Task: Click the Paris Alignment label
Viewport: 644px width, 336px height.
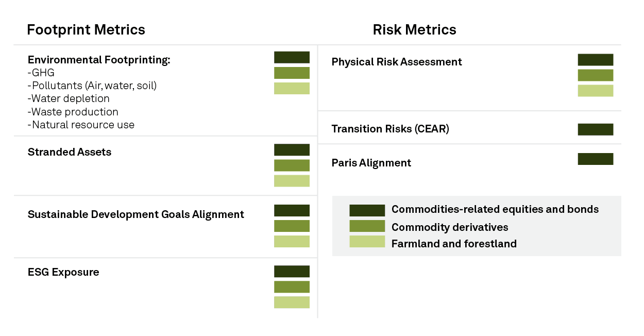Action: [371, 163]
